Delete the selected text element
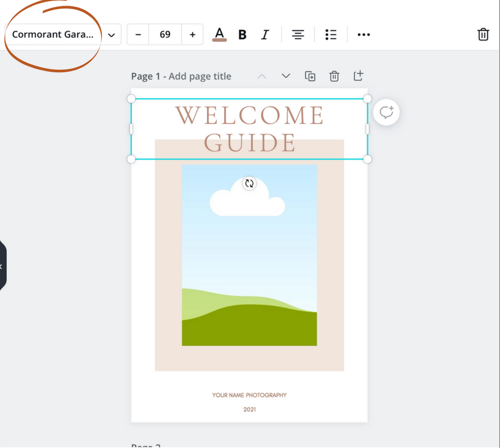 (x=483, y=34)
